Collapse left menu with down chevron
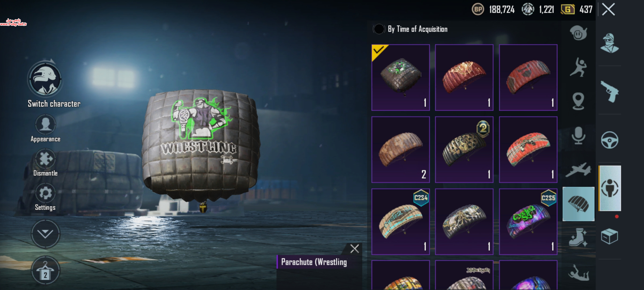The height and width of the screenshot is (290, 644). click(x=45, y=234)
